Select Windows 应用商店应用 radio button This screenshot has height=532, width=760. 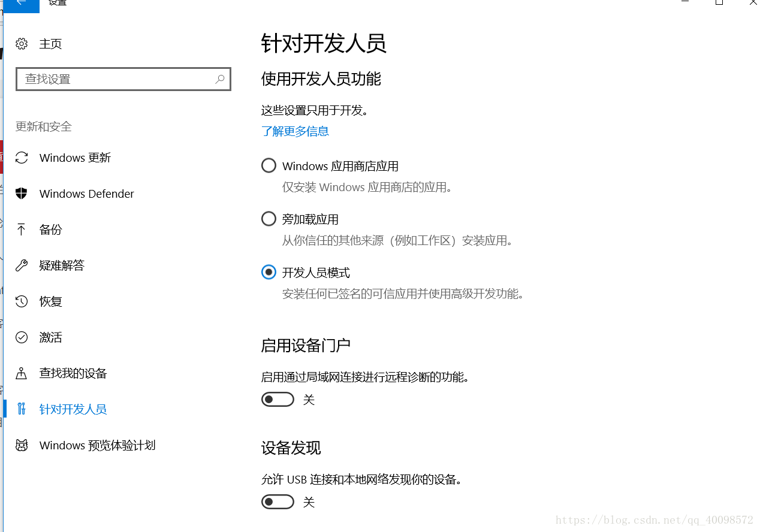[269, 165]
